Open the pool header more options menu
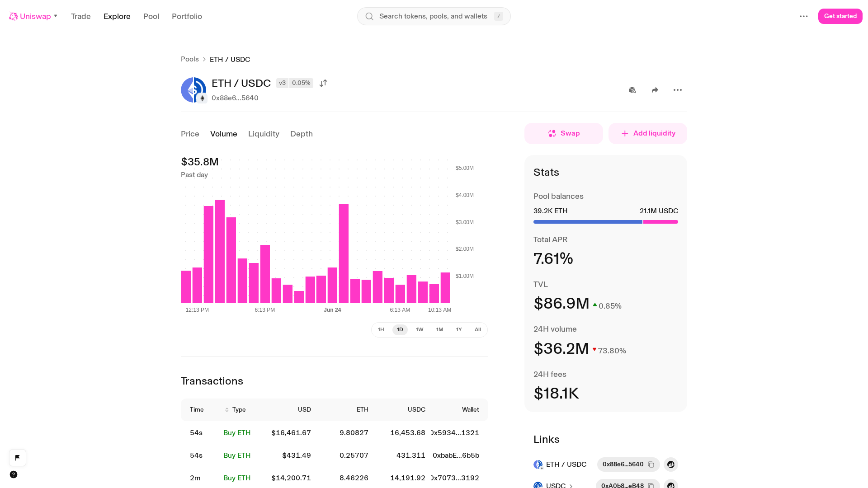This screenshot has height=488, width=868. click(678, 90)
